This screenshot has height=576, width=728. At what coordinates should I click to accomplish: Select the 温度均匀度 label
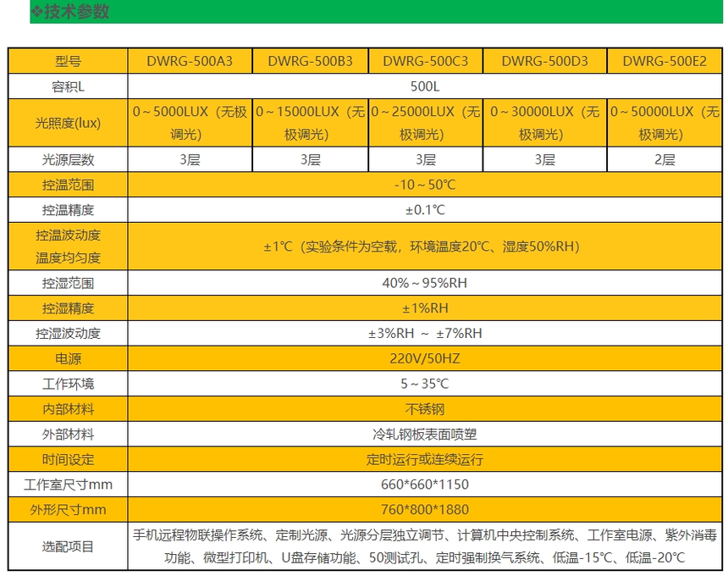(x=69, y=258)
